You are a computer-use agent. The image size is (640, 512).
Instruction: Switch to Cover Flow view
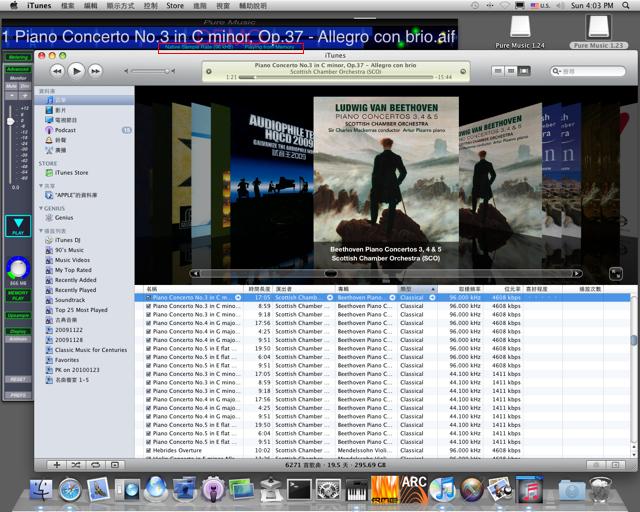click(x=524, y=71)
